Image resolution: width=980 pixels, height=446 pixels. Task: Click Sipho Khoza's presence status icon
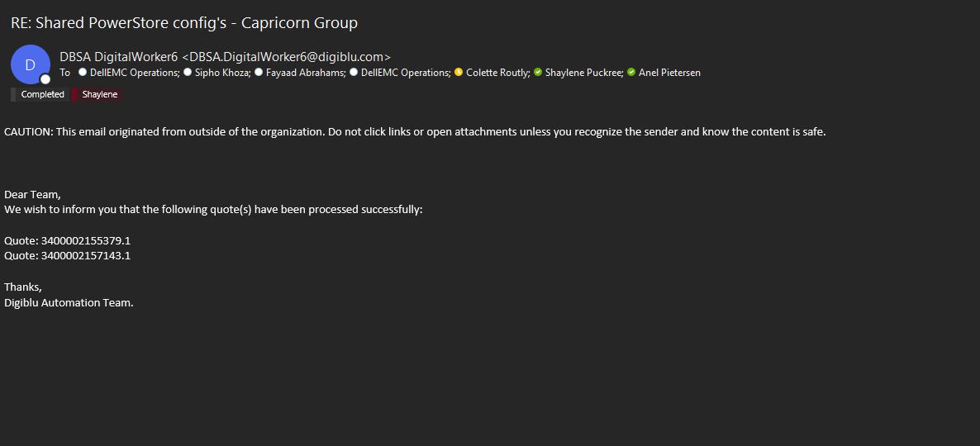point(188,73)
